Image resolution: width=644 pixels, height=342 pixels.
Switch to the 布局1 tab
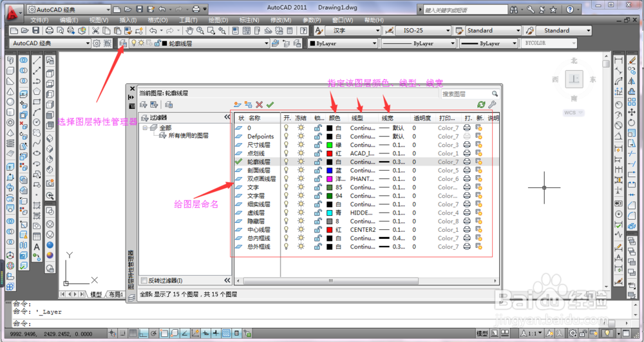[x=116, y=294]
